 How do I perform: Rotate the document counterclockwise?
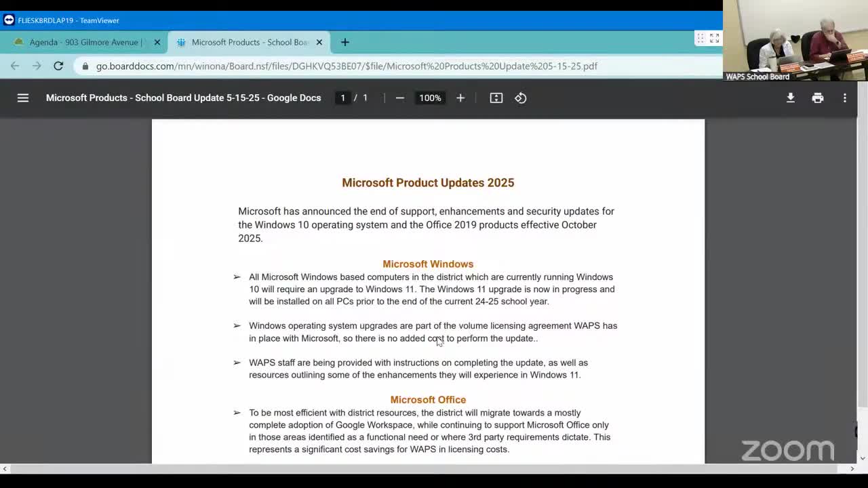(521, 98)
